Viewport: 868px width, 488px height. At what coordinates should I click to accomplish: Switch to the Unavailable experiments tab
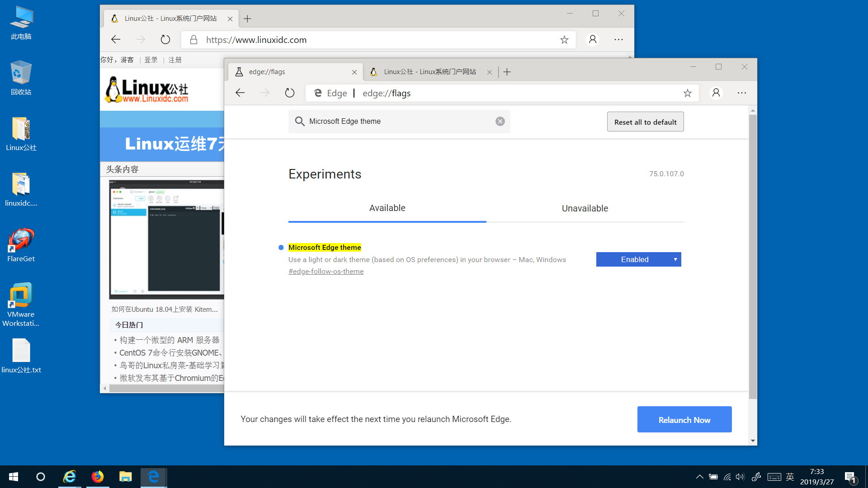[x=585, y=208]
